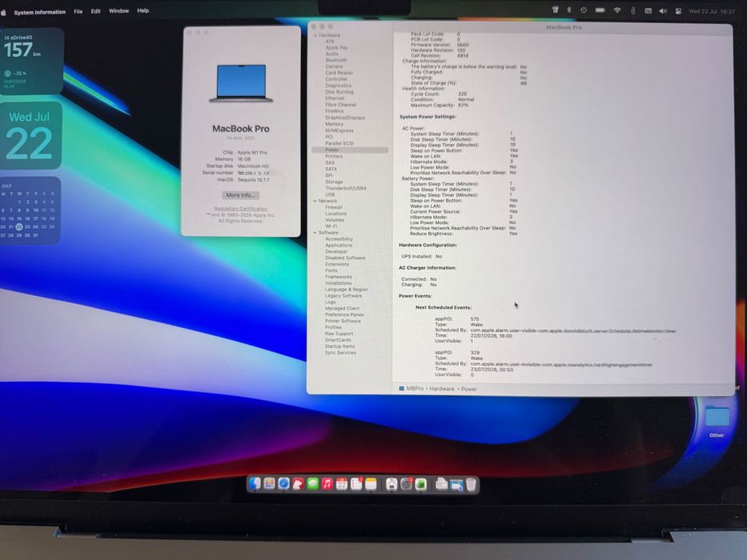Screen dimensions: 747x560
Task: Collapse the Network section chevron
Action: [315, 201]
